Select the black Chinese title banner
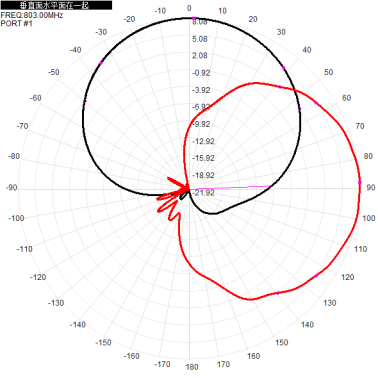 pos(56,5)
